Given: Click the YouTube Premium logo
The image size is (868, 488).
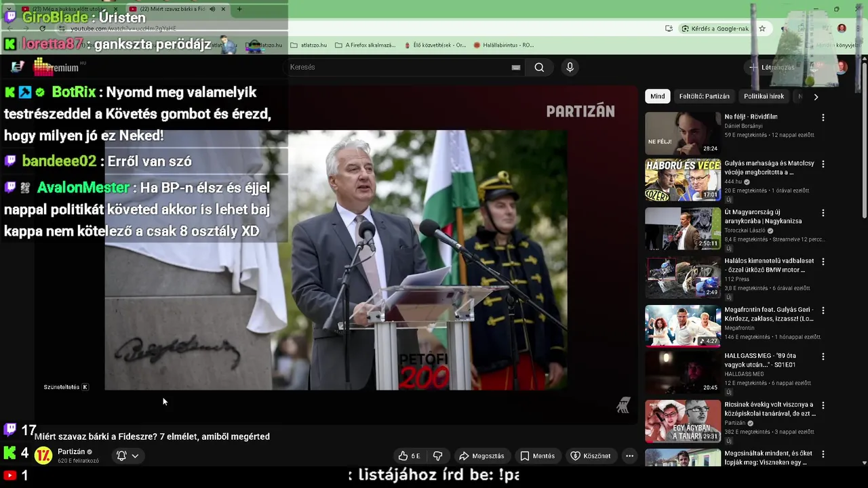Looking at the screenshot, I should (x=57, y=67).
